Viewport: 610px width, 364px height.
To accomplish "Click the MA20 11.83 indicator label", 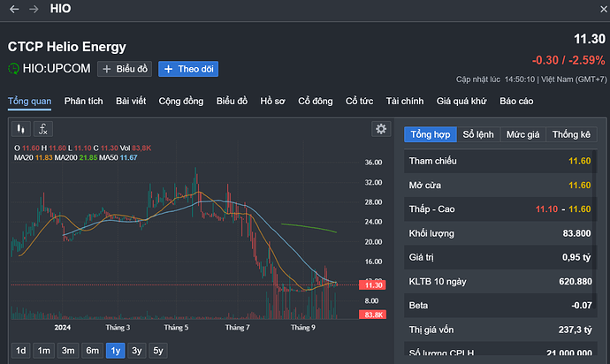I will pyautogui.click(x=33, y=157).
